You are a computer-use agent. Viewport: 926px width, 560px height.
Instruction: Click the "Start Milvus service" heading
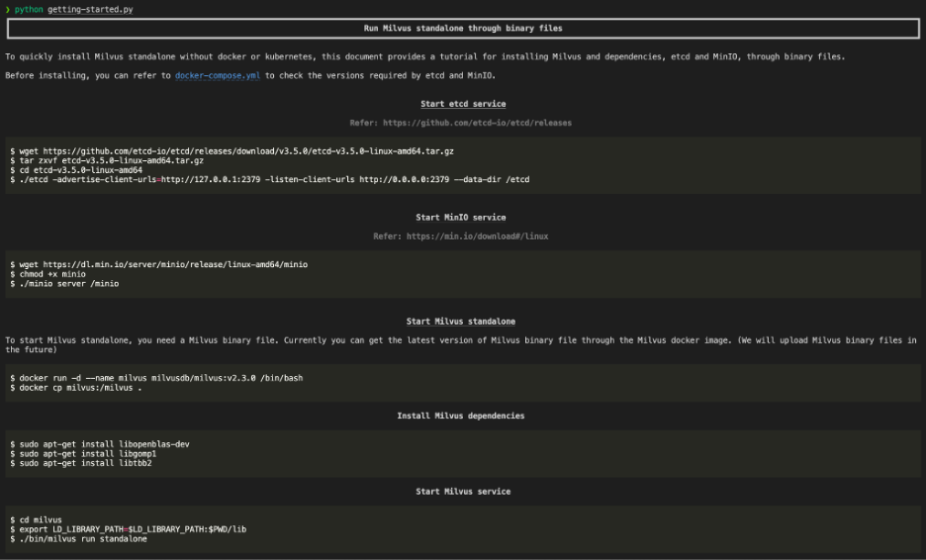463,492
